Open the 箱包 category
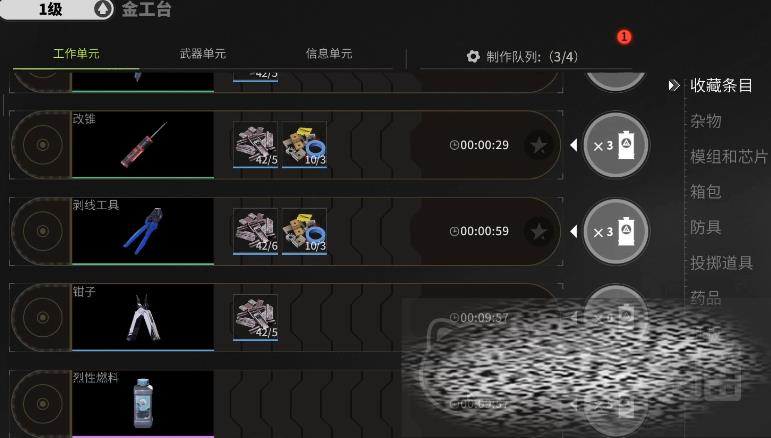This screenshot has width=771, height=438. [706, 191]
